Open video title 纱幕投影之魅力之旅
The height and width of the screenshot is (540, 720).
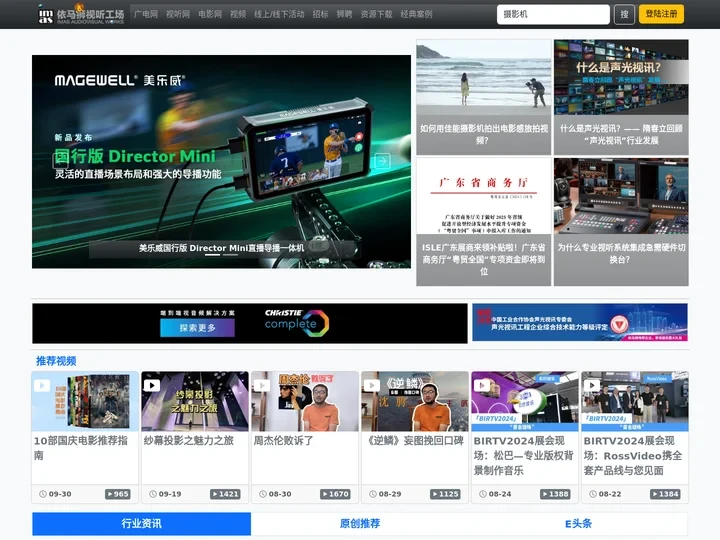click(x=189, y=440)
